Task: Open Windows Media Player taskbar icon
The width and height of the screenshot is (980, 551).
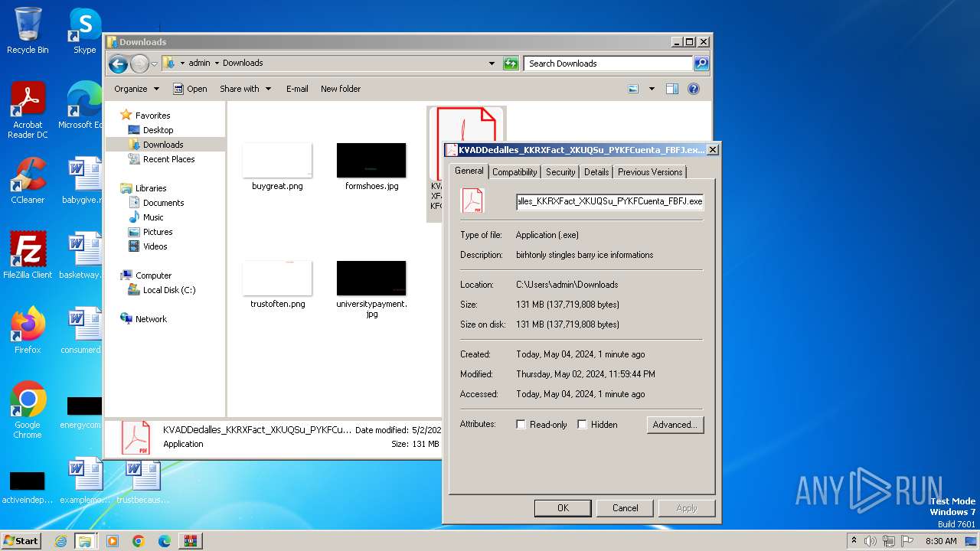Action: point(113,541)
